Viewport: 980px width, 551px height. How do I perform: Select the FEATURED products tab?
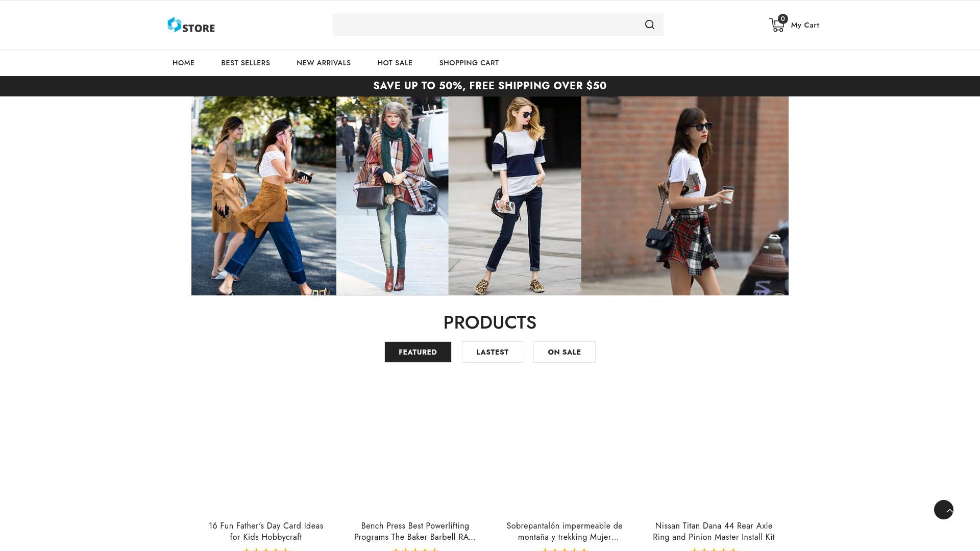pyautogui.click(x=418, y=352)
